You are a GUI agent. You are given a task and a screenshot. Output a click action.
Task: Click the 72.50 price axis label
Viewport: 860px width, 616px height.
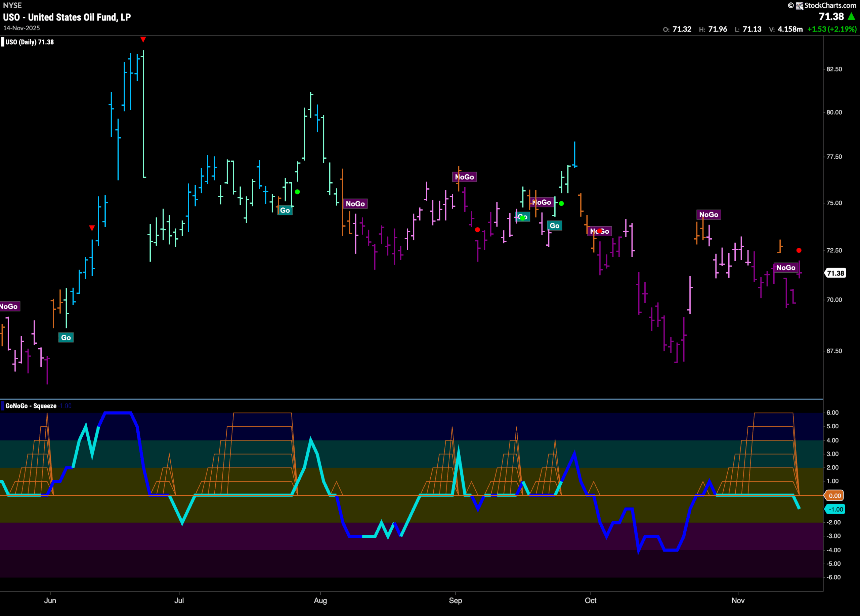[834, 250]
